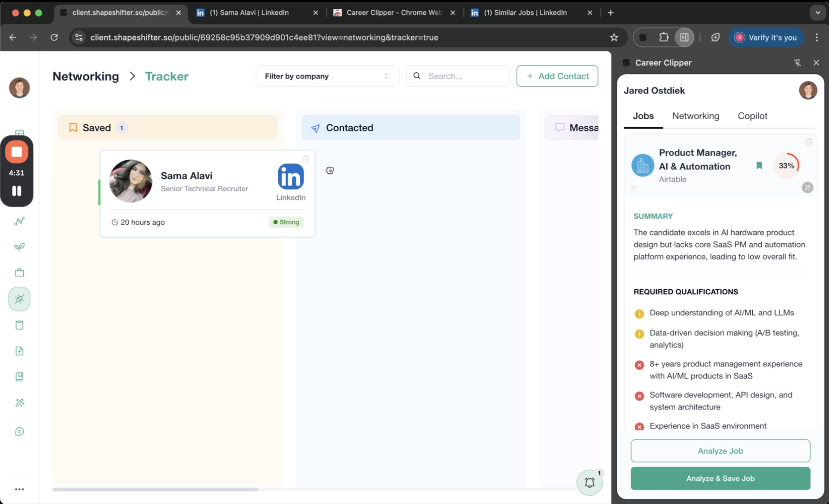Unpin the Career Clipper side panel
This screenshot has width=829, height=504.
tap(797, 63)
